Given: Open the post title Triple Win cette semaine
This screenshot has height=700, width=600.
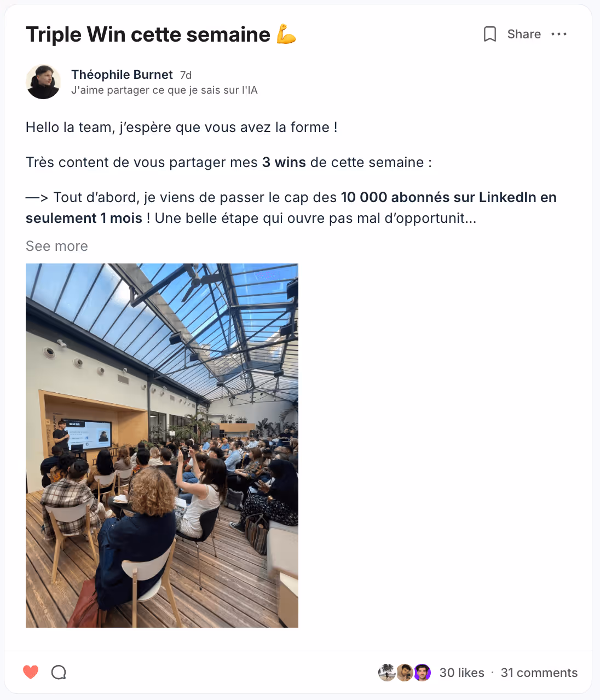Looking at the screenshot, I should [148, 34].
